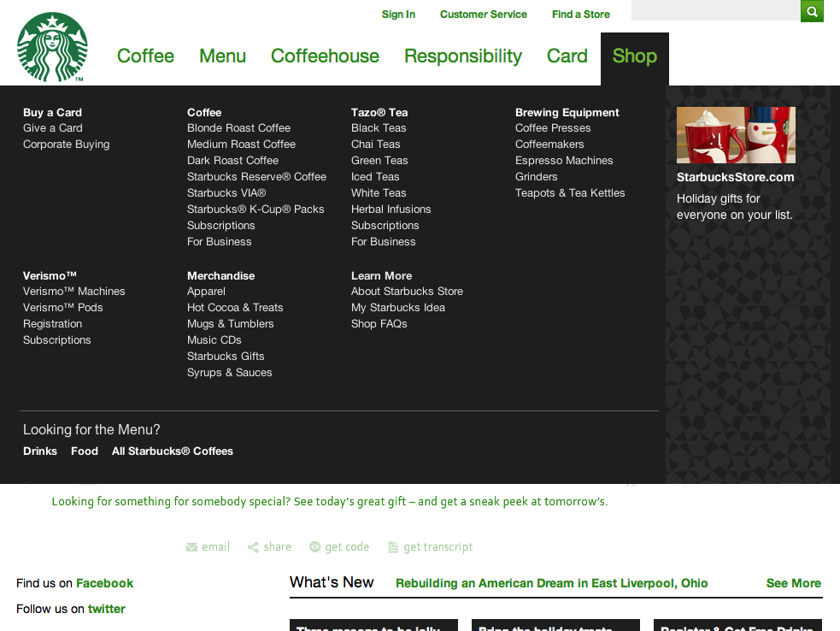Click the Sign In link

[x=398, y=15]
